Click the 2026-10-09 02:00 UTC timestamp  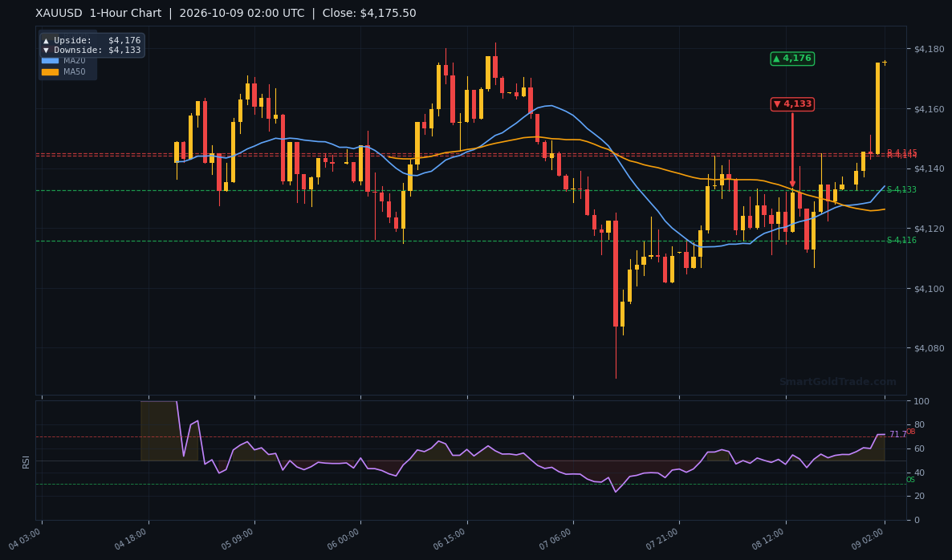pyautogui.click(x=242, y=14)
